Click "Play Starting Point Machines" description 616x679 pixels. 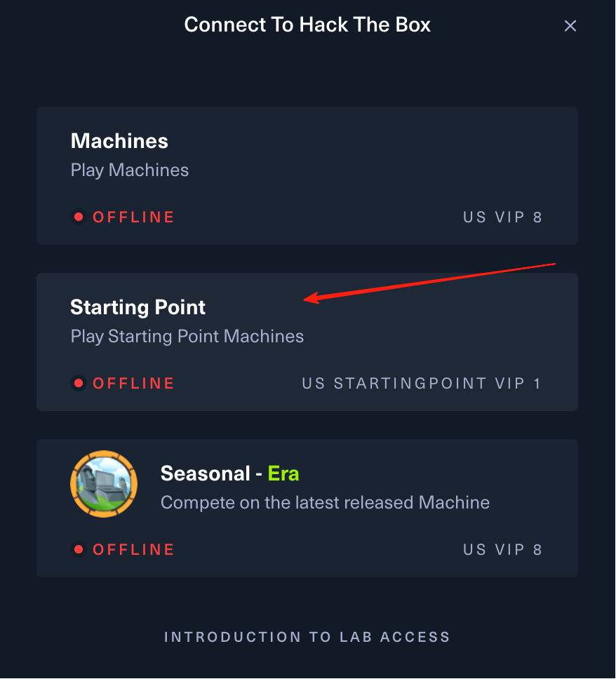(x=187, y=336)
